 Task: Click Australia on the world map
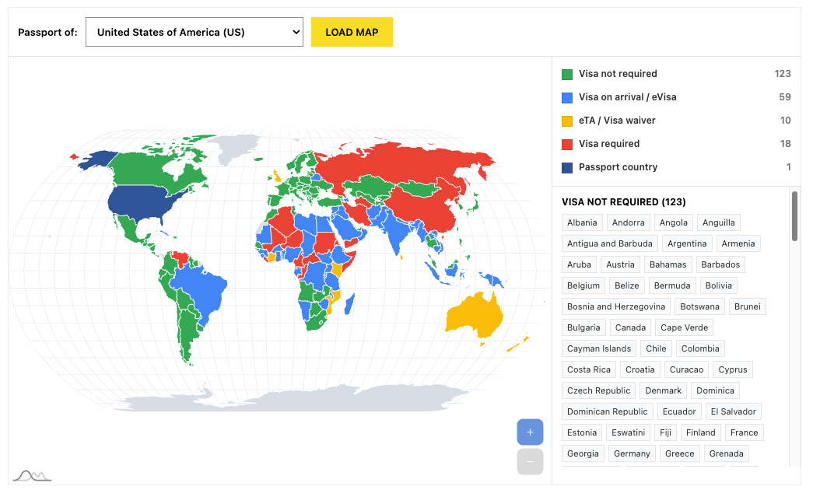click(x=473, y=315)
